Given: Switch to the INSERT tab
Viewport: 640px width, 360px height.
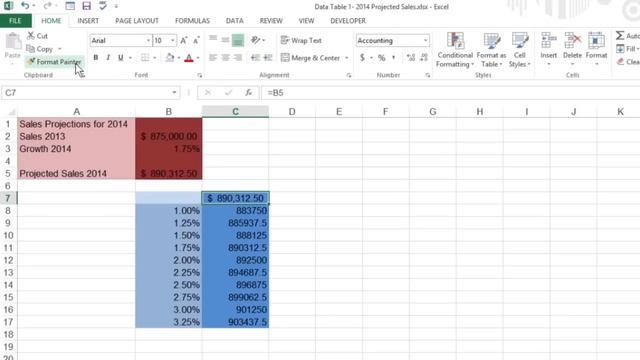Looking at the screenshot, I should (x=88, y=21).
